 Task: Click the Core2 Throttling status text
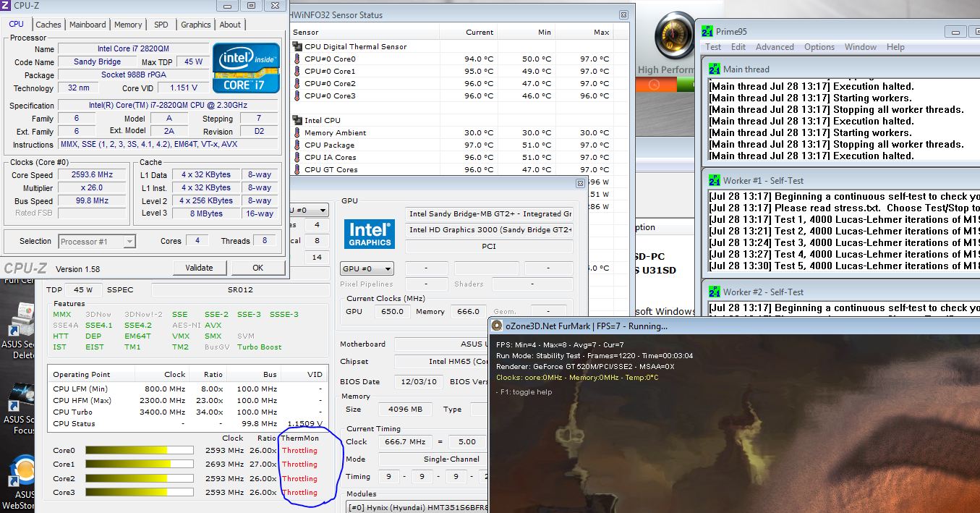[x=299, y=479]
